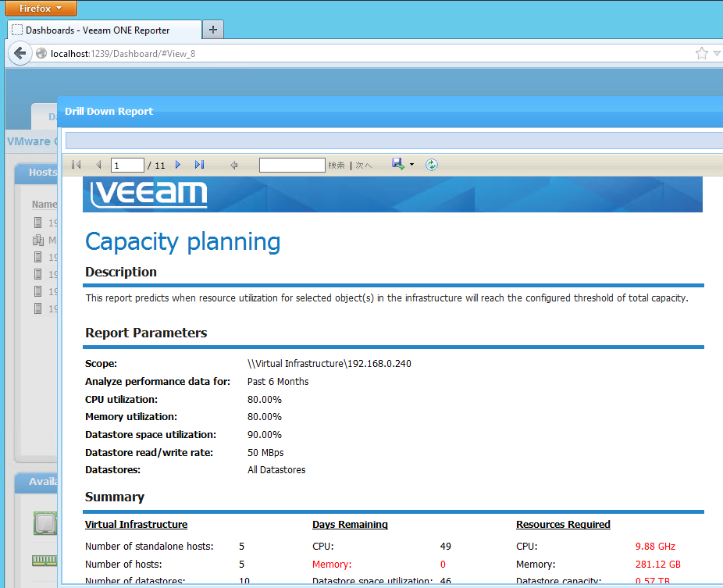Image resolution: width=723 pixels, height=588 pixels.
Task: Click the CPU chip icon in background panel
Action: click(x=45, y=523)
